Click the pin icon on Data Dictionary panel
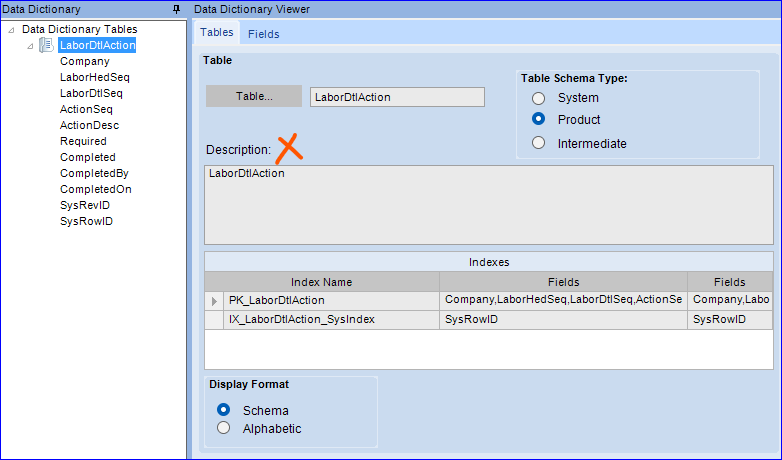Screen dimensions: 782x460 tap(176, 9)
